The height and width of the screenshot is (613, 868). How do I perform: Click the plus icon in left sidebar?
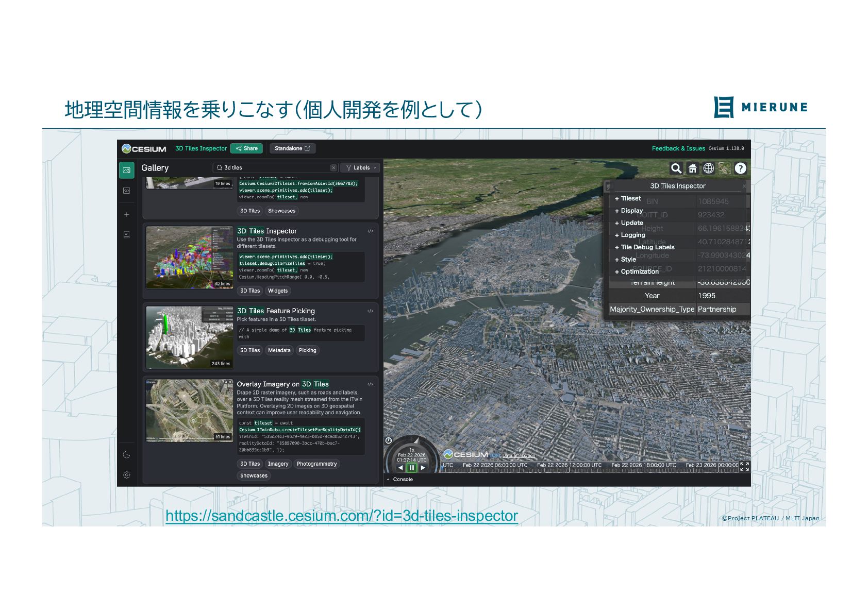[x=127, y=214]
